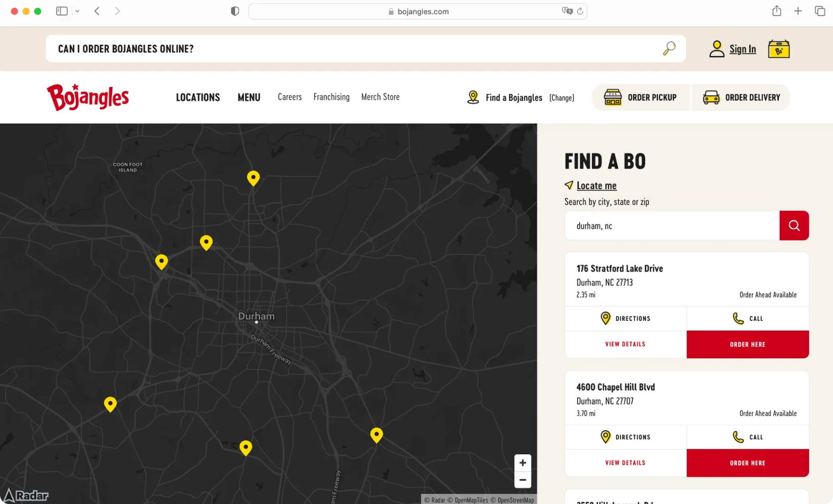Image resolution: width=833 pixels, height=504 pixels.
Task: Click the CAN I ORDER BOJANGLES ONLINE search field
Action: click(x=365, y=48)
